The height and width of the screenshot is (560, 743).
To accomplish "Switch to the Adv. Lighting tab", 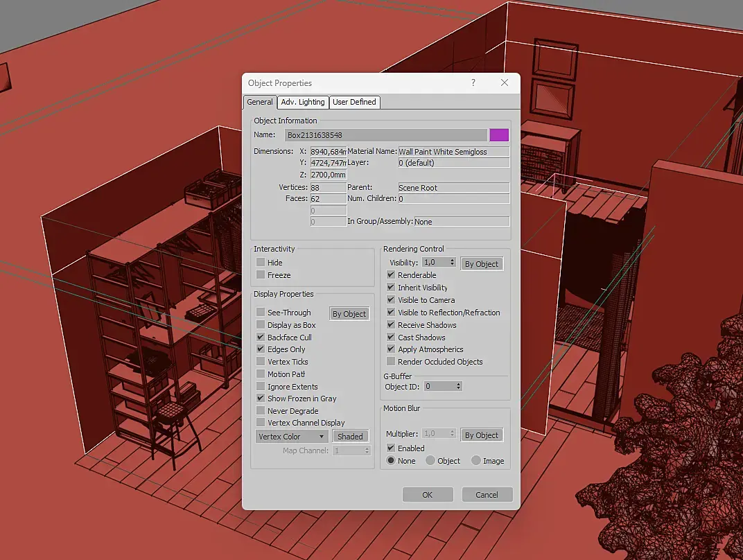I will tap(303, 102).
